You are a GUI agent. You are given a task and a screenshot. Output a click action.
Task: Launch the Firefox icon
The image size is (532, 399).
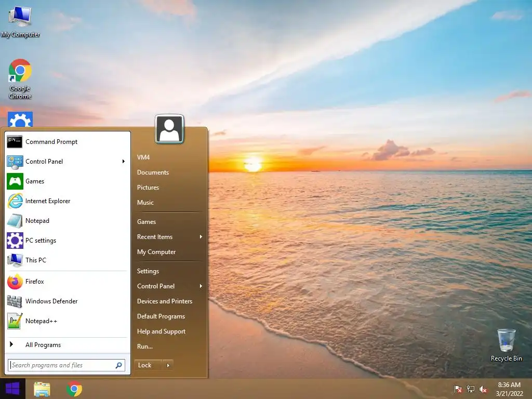click(x=15, y=282)
